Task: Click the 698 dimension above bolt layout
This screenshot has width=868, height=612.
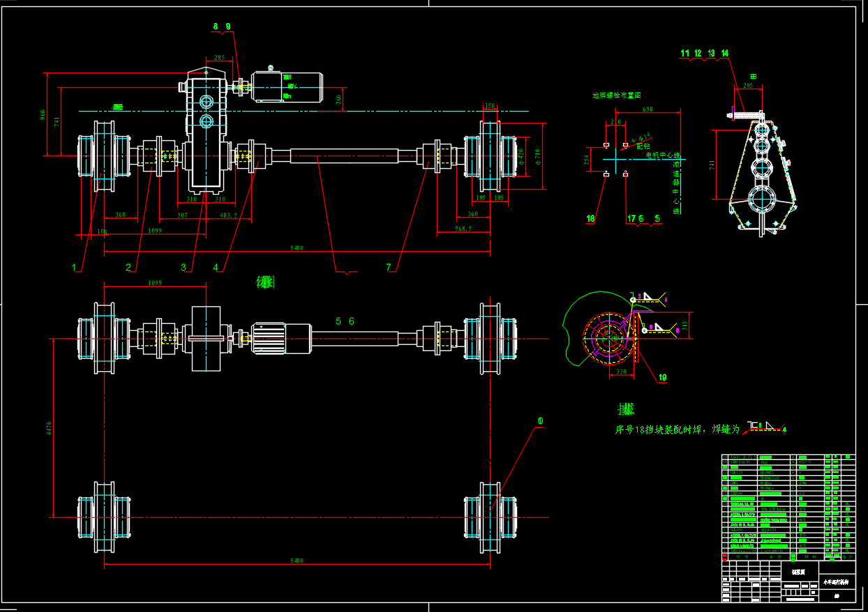Action: 648,110
